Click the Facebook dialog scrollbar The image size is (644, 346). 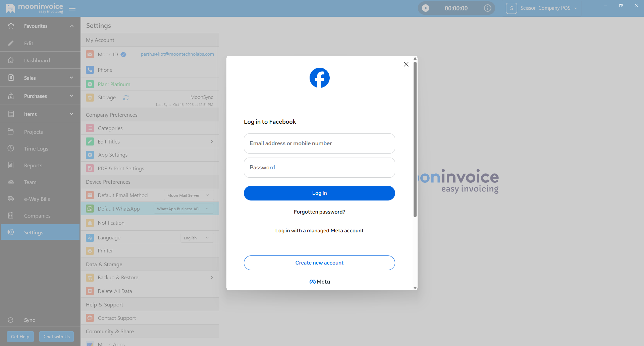[x=415, y=139]
